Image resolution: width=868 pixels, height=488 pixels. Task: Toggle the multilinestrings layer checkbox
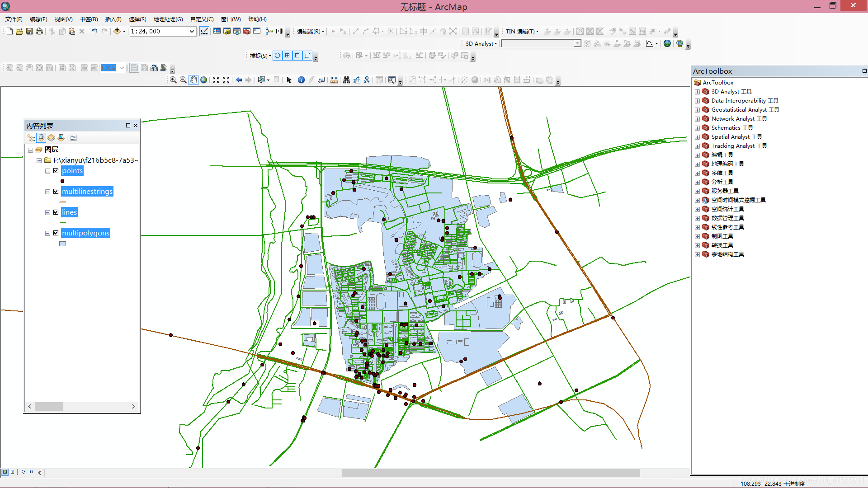(x=56, y=192)
